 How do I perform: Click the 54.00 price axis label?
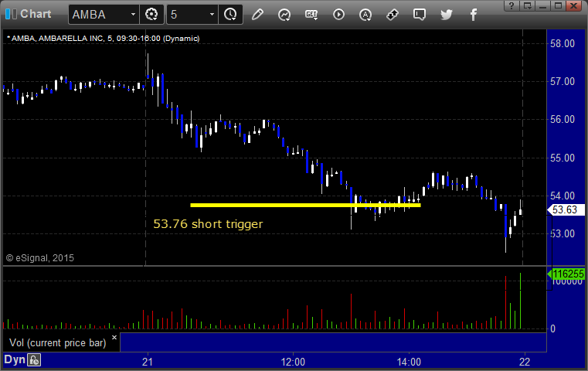click(563, 196)
